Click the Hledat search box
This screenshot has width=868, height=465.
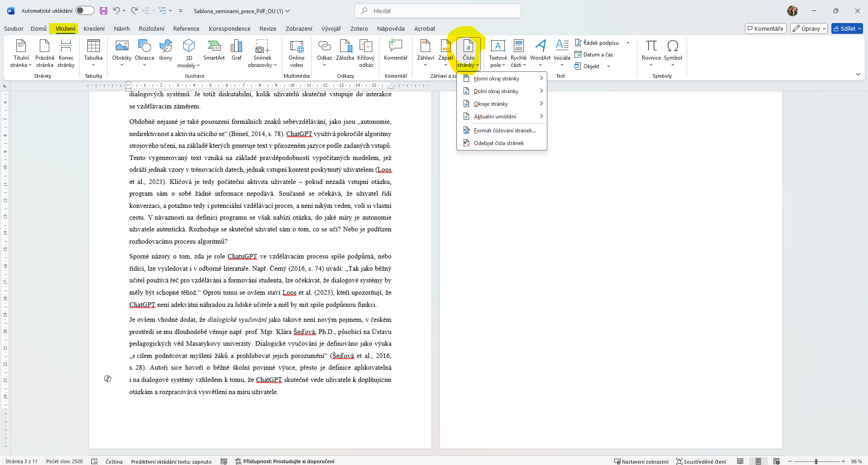[437, 11]
